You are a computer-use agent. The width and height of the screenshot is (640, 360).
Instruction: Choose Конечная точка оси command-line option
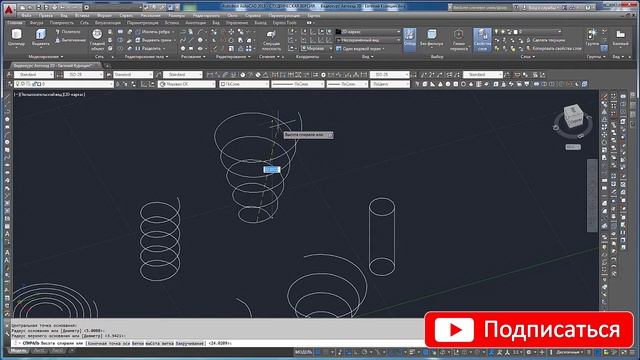(x=108, y=343)
